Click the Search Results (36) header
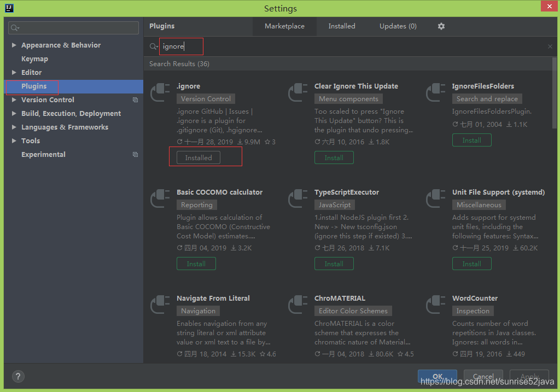The image size is (560, 392). tap(179, 63)
